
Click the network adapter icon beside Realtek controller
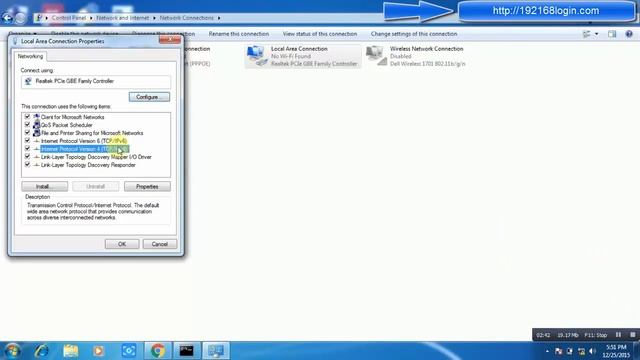28,81
